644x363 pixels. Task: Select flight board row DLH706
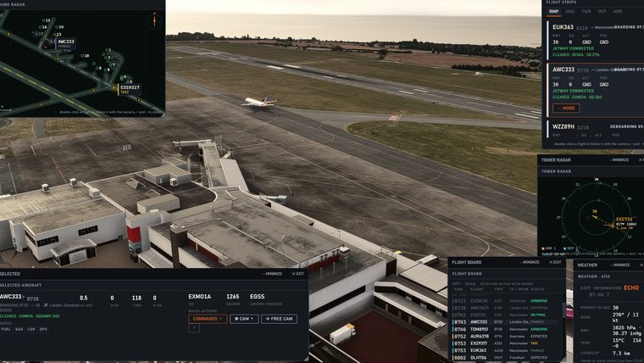pyautogui.click(x=504, y=358)
